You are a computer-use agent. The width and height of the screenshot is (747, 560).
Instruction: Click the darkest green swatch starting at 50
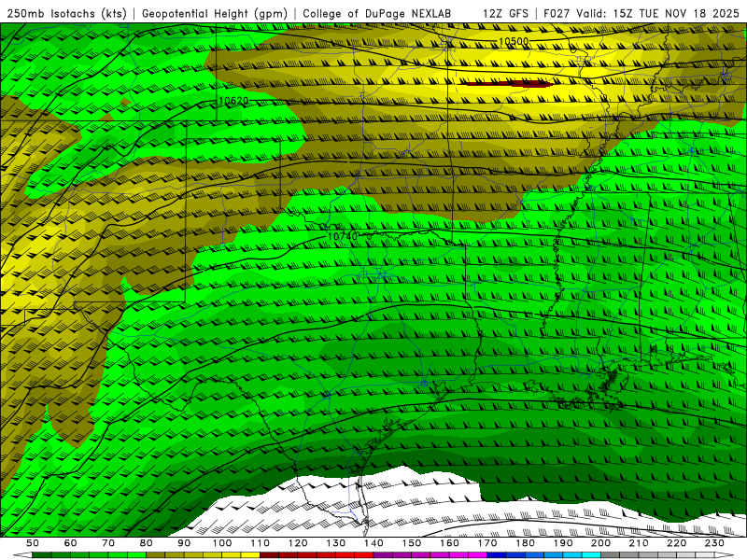(42, 555)
